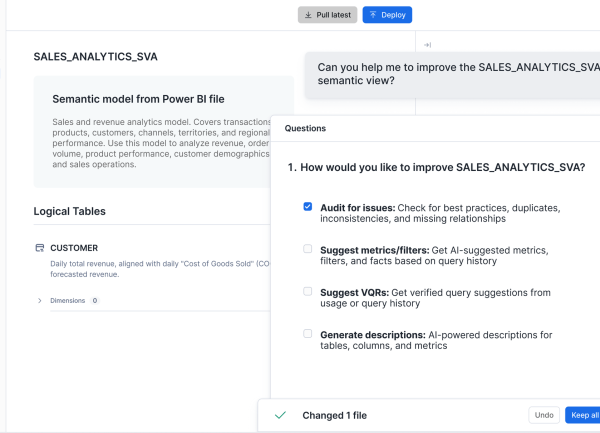
Task: Uncheck the Audit for issues checkbox
Action: 308,207
